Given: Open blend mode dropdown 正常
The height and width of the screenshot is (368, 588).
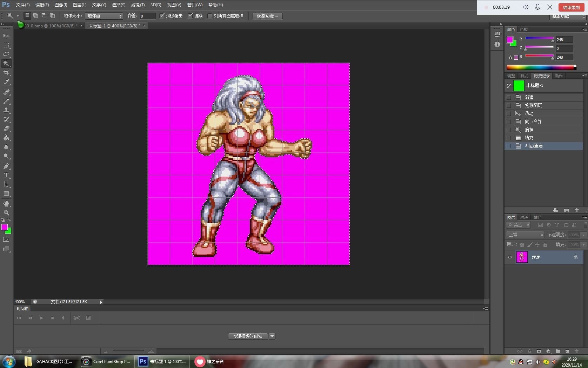Looking at the screenshot, I should [x=525, y=235].
